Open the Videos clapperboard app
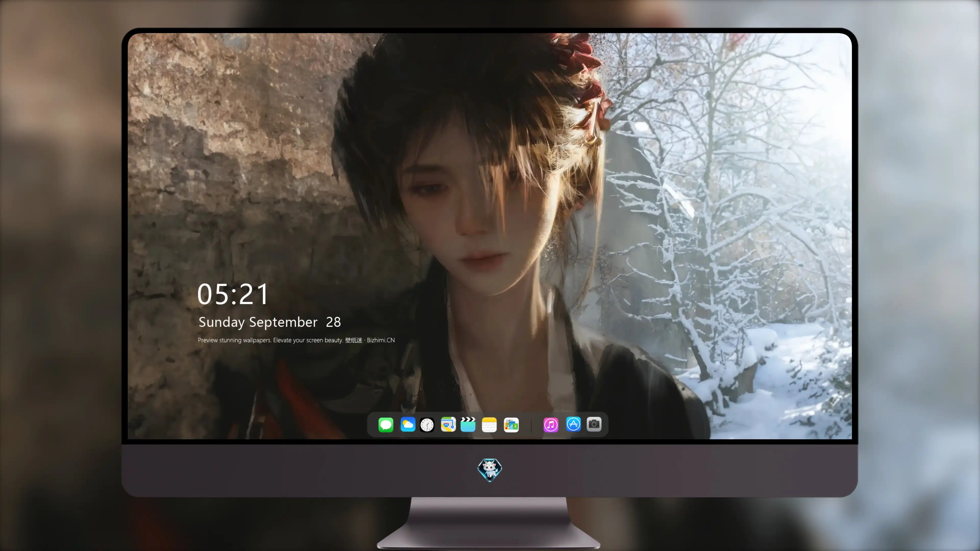This screenshot has width=980, height=551. [x=468, y=424]
